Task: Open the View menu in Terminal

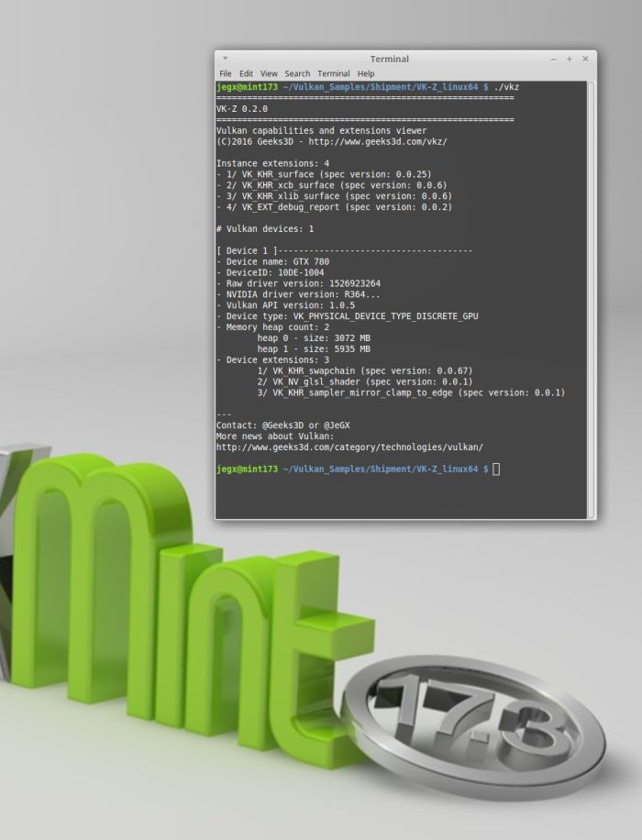Action: 269,73
